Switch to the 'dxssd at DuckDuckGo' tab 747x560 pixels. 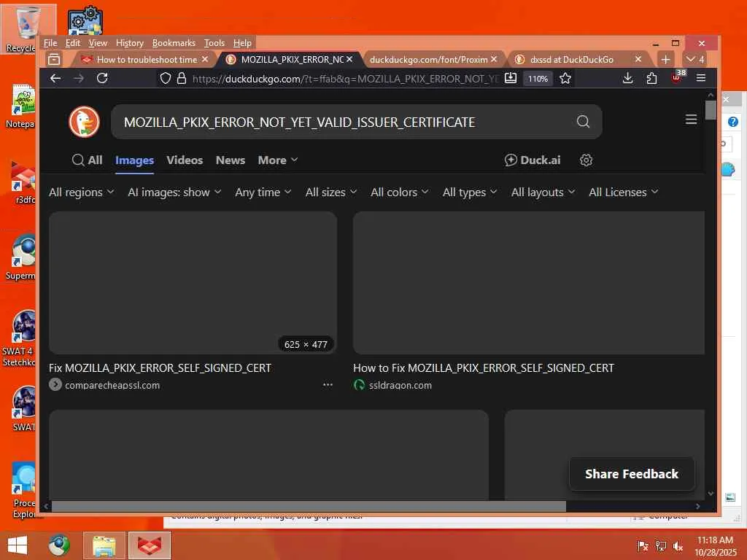coord(572,60)
